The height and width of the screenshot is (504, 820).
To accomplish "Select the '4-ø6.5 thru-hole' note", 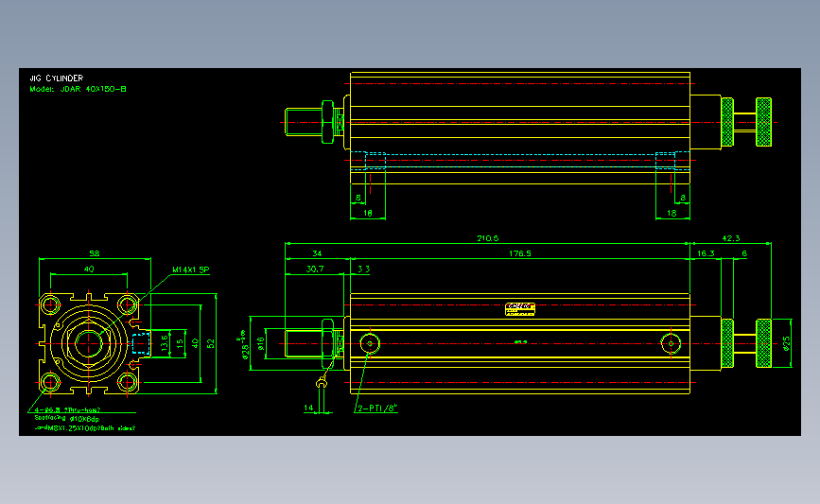I will [x=67, y=409].
